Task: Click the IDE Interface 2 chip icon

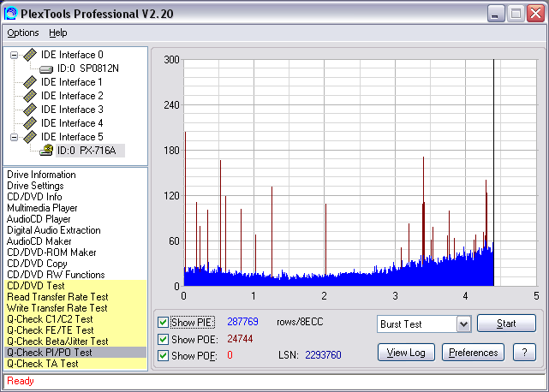Action: (x=30, y=96)
